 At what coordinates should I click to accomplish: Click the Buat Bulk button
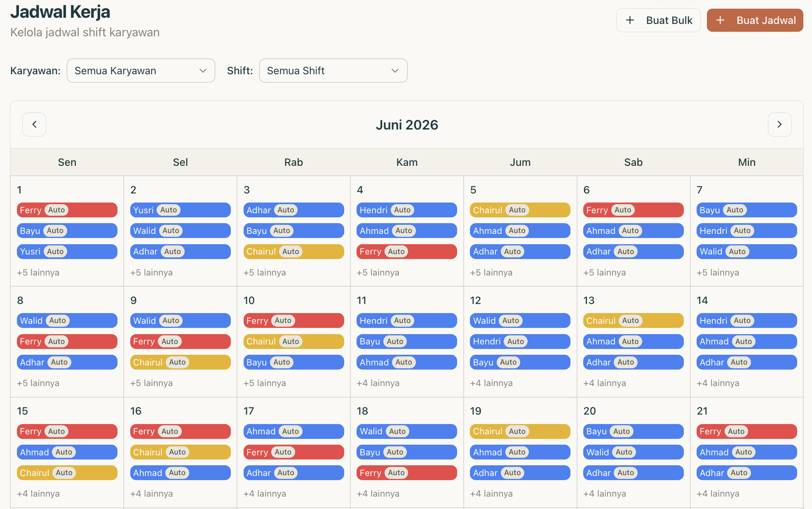(658, 20)
